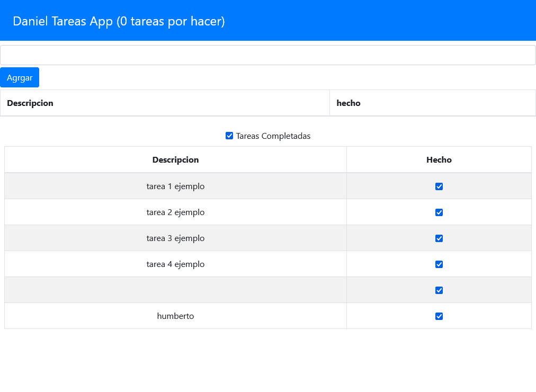Click the Tareas Completadas label text
This screenshot has width=536, height=392.
273,136
